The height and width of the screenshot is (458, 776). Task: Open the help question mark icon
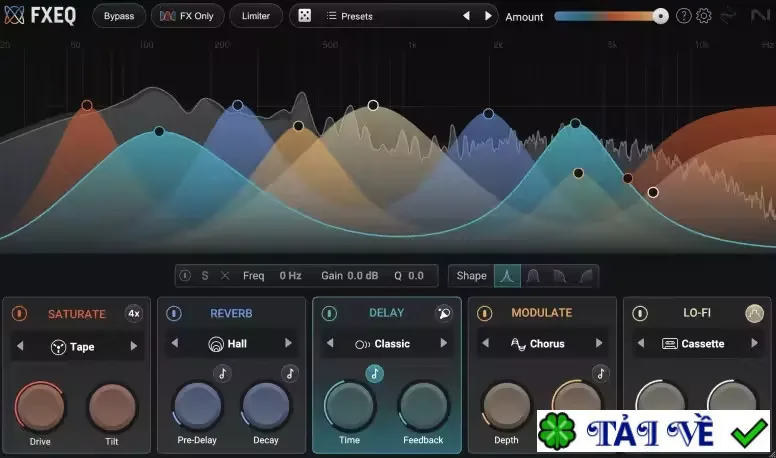coord(683,16)
